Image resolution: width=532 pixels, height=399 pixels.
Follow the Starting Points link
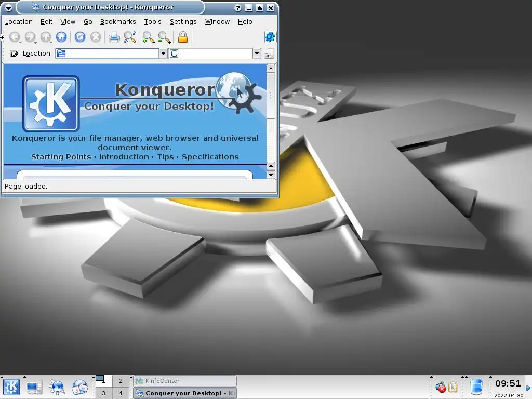pyautogui.click(x=61, y=157)
